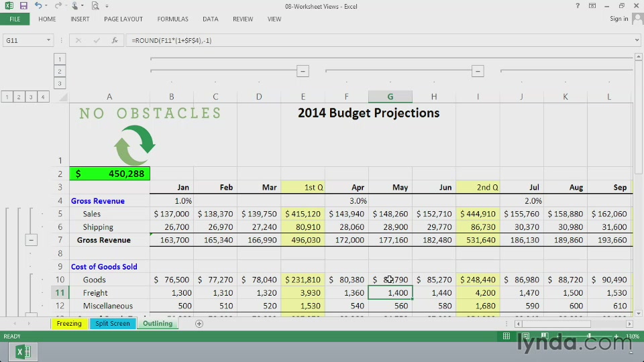Click column outline level 3 button
This screenshot has height=362, width=644.
click(60, 84)
